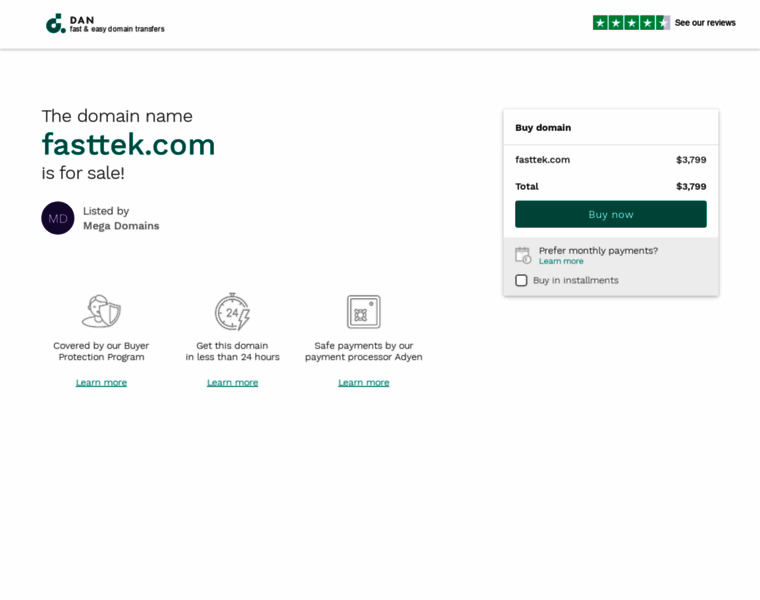Open Learn more under Buyer Protection Program
The height and width of the screenshot is (600, 760).
(x=101, y=382)
